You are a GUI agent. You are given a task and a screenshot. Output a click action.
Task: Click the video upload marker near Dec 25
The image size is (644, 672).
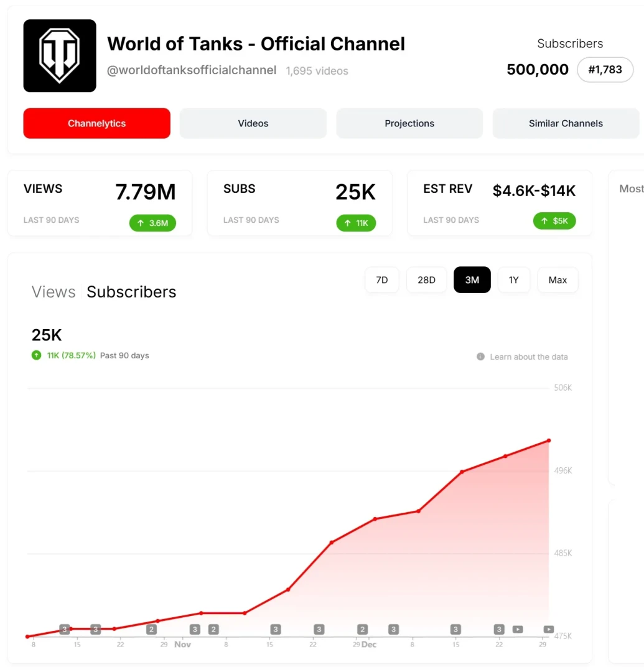pyautogui.click(x=518, y=629)
